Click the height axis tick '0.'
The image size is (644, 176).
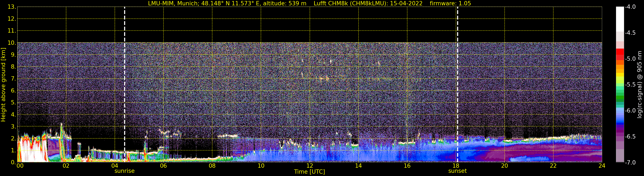(13, 162)
